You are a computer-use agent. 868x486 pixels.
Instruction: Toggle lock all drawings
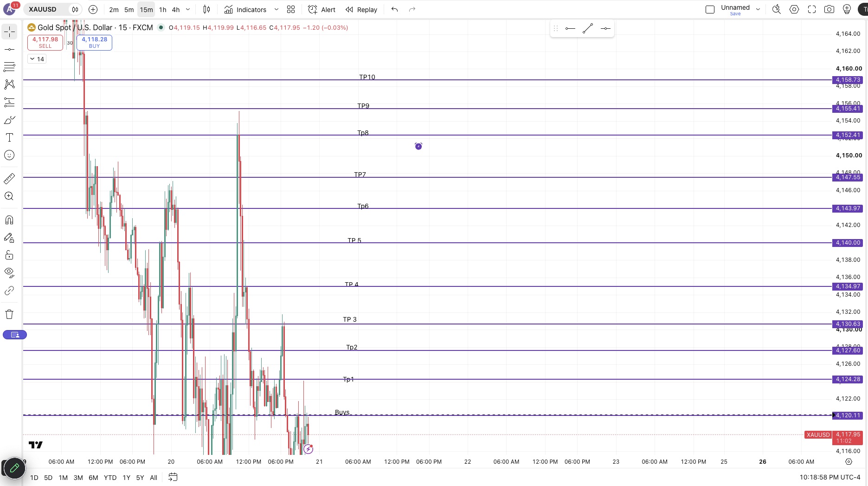coord(9,255)
